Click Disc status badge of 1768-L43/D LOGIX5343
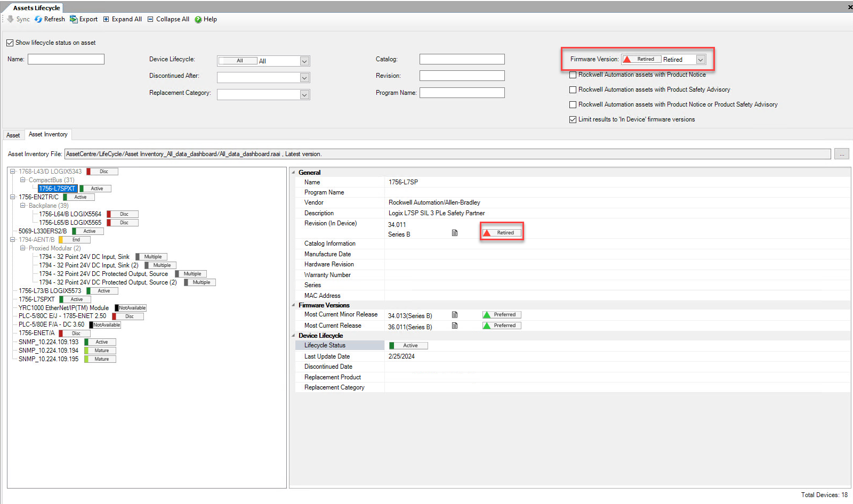 click(x=102, y=172)
